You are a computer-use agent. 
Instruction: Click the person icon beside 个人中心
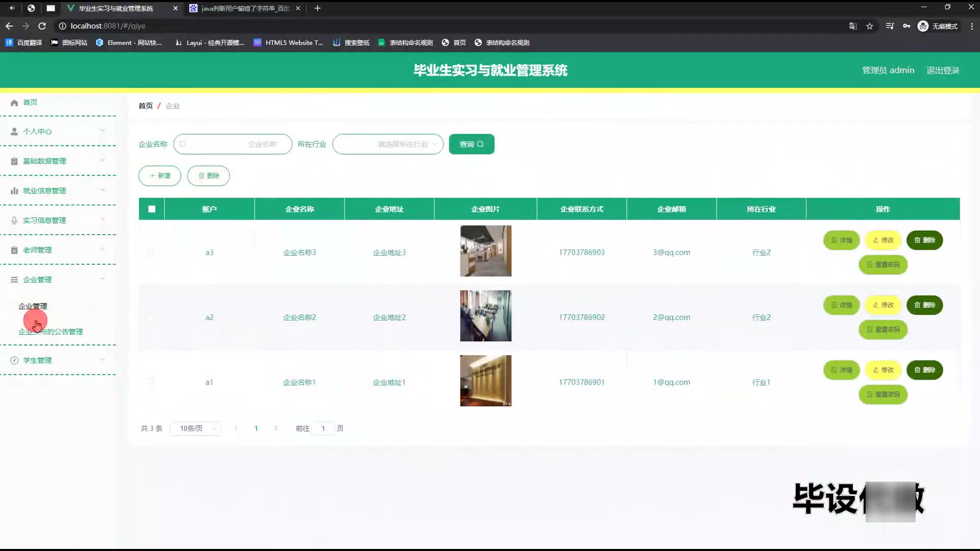[14, 132]
